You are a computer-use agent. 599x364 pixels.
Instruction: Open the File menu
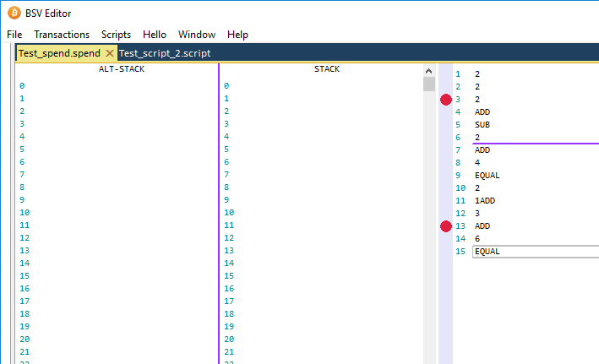[x=14, y=35]
